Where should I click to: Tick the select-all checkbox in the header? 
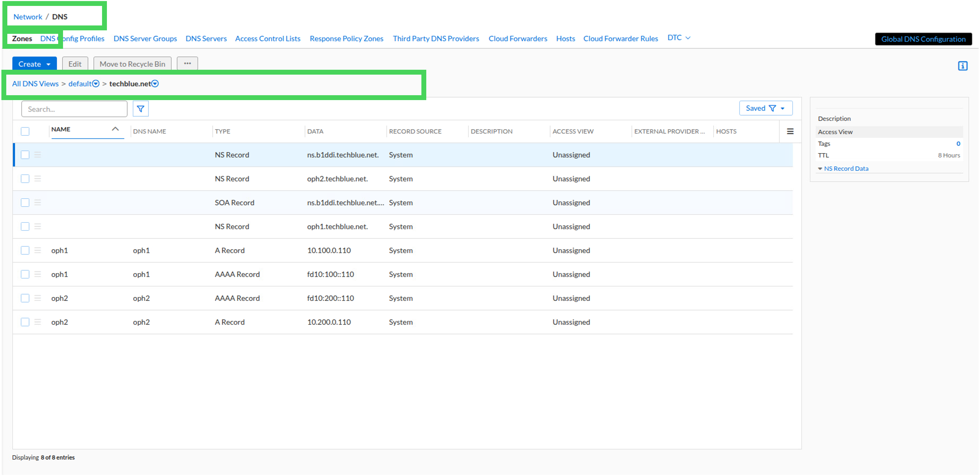point(25,131)
